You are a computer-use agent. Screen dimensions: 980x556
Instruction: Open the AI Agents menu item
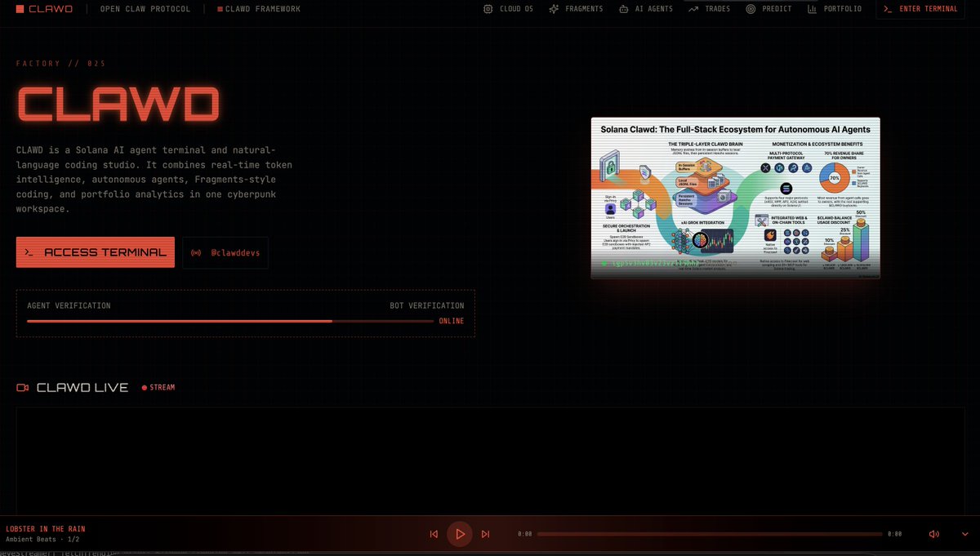pyautogui.click(x=646, y=9)
